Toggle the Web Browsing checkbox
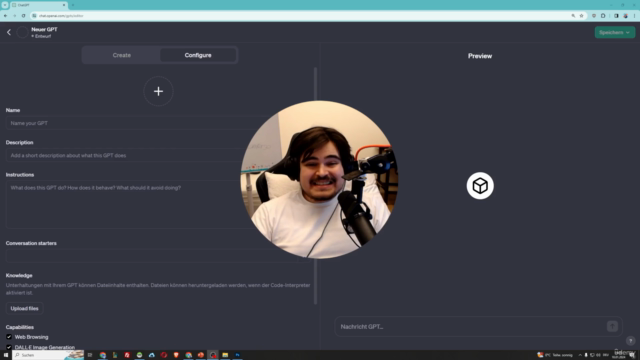Viewport: 640px width, 360px height. (x=9, y=337)
